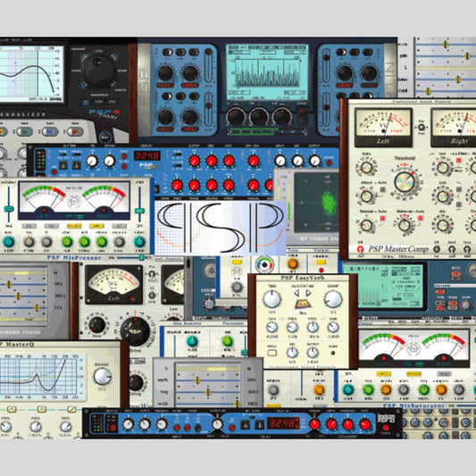Screen dimensions: 476x476
Task: Click the rightmost teal knob on PSP MixPressor
Action: 139,242
